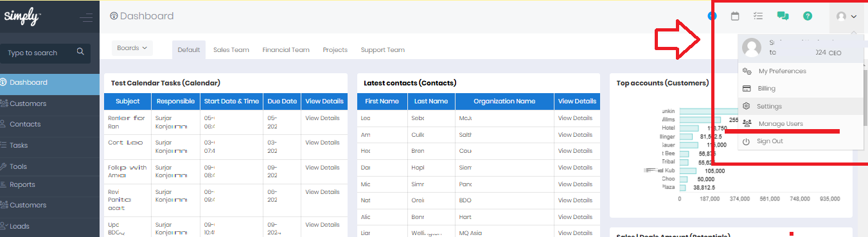Image resolution: width=868 pixels, height=237 pixels.
Task: Select Settings in the user menu
Action: point(769,106)
